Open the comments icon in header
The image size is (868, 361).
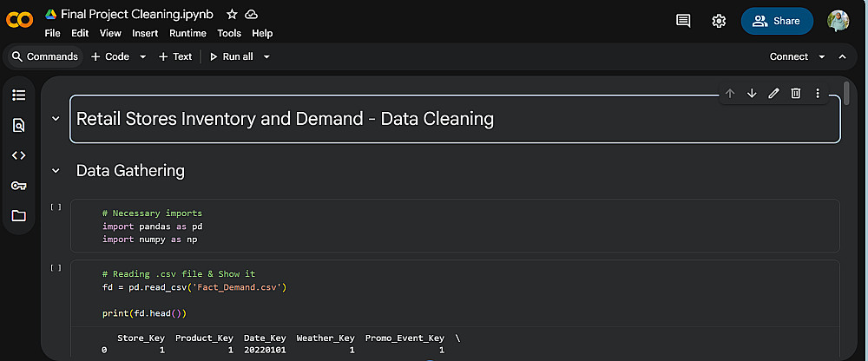[x=683, y=21]
